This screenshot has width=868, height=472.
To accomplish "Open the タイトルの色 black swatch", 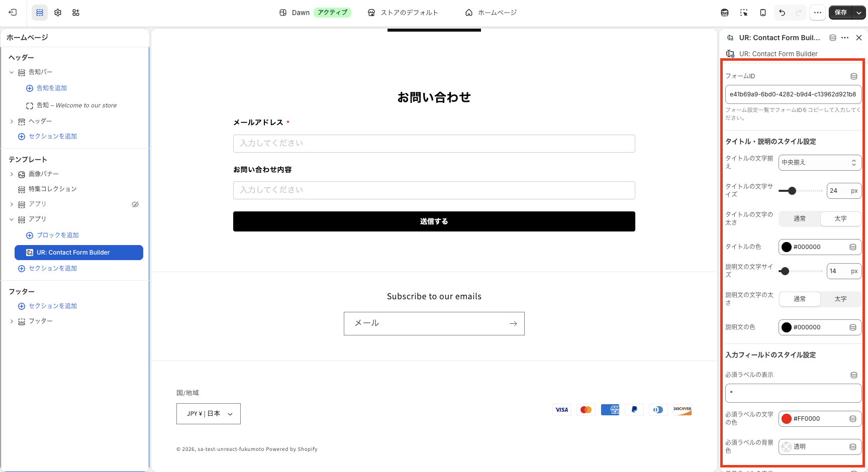I will [787, 247].
